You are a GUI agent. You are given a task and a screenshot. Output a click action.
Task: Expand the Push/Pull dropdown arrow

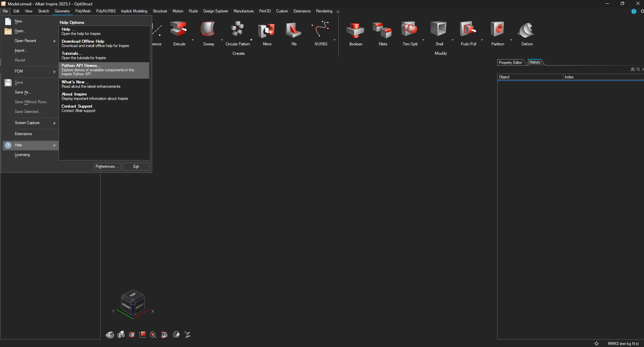482,40
